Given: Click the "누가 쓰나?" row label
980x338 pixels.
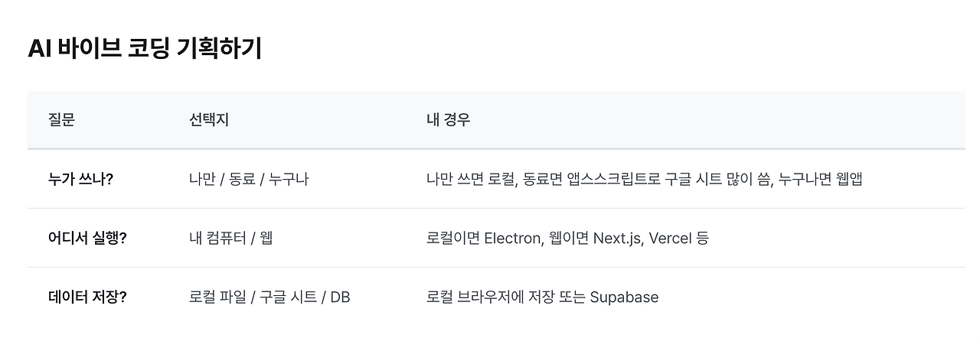Looking at the screenshot, I should [x=80, y=179].
